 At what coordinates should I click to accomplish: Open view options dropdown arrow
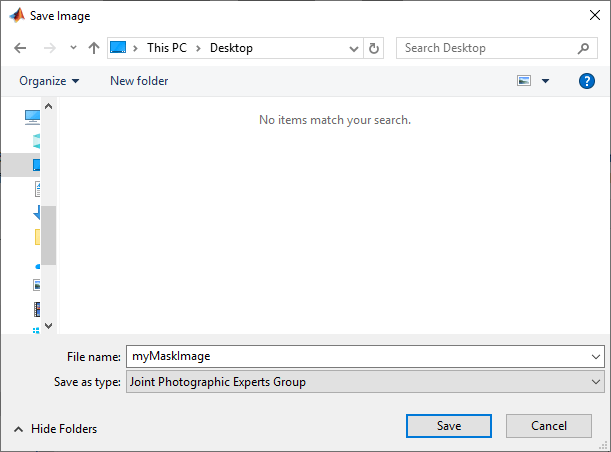[545, 81]
